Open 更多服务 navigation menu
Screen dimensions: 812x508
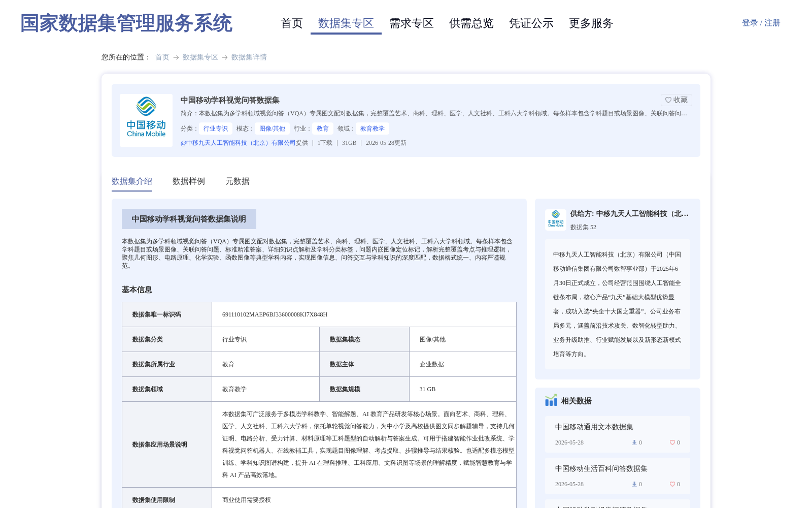point(591,23)
